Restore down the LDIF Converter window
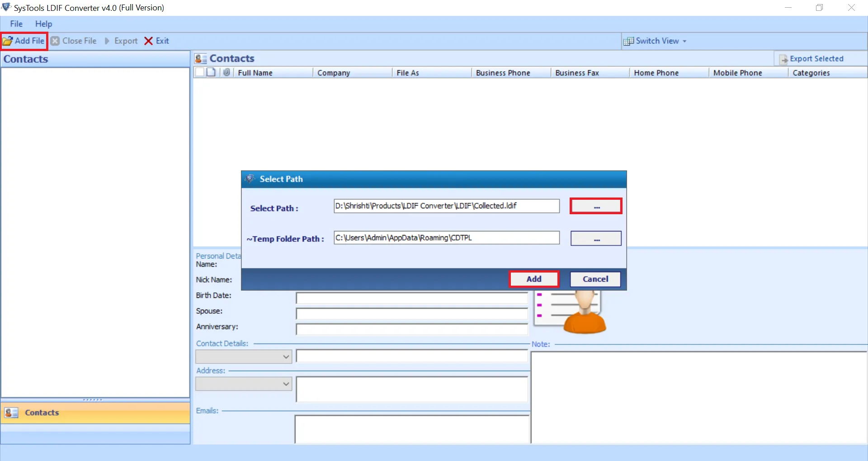The image size is (868, 461). point(819,8)
